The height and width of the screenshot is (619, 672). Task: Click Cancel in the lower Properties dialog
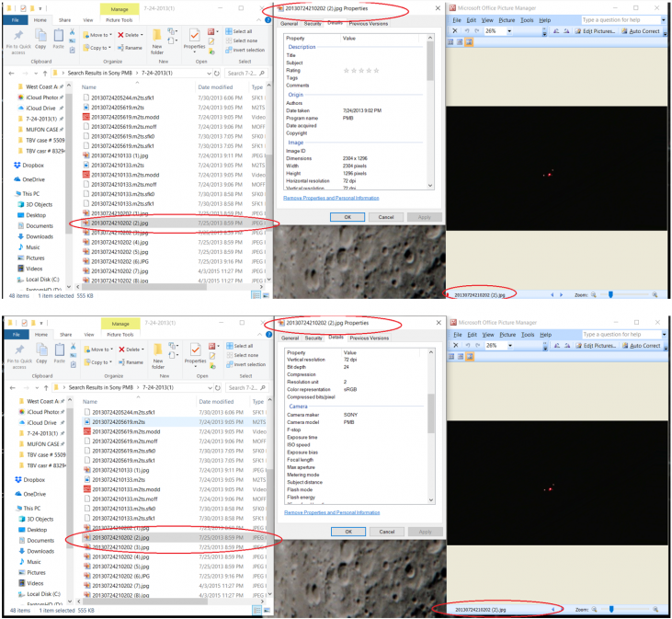387,532
